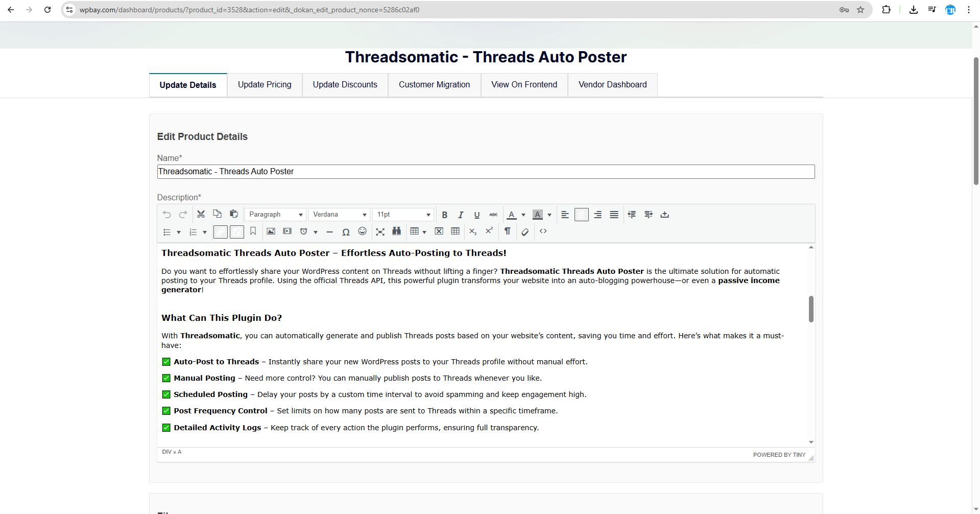980x514 pixels.
Task: Open the Update Discounts tab
Action: click(x=345, y=85)
